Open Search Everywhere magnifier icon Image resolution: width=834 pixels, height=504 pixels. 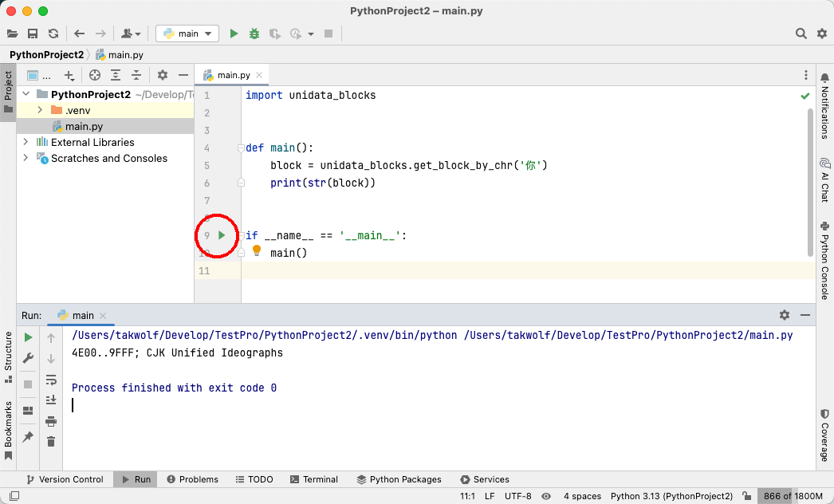tap(801, 33)
